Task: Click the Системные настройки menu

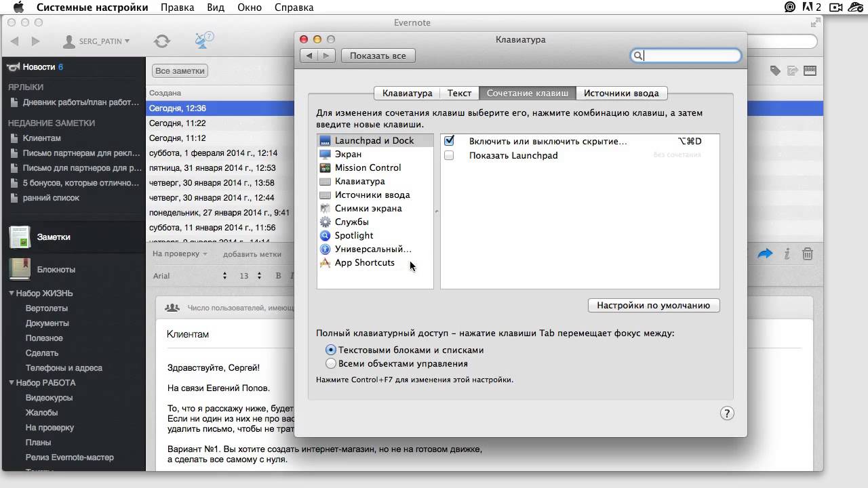Action: pyautogui.click(x=92, y=7)
